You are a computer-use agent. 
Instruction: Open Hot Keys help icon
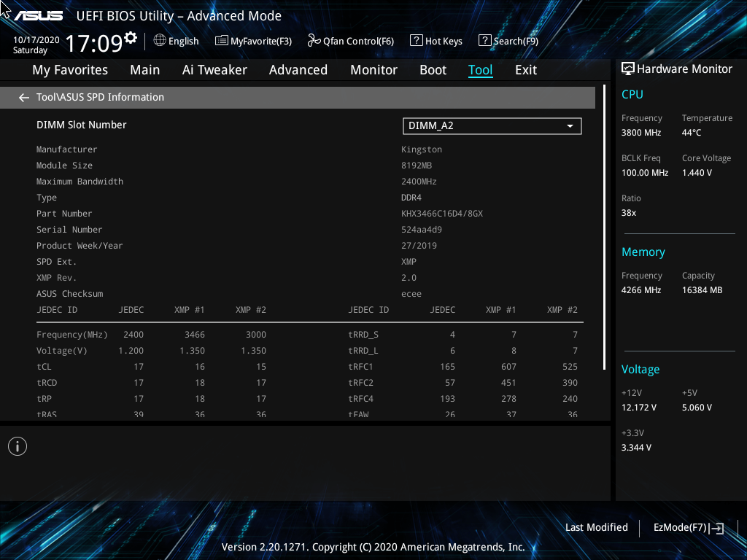(416, 41)
